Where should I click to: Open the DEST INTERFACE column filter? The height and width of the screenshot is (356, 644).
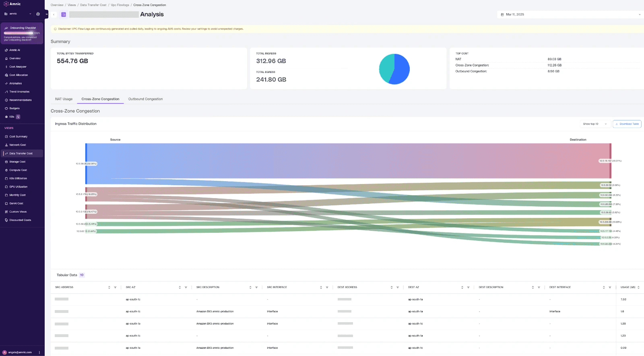coord(610,288)
